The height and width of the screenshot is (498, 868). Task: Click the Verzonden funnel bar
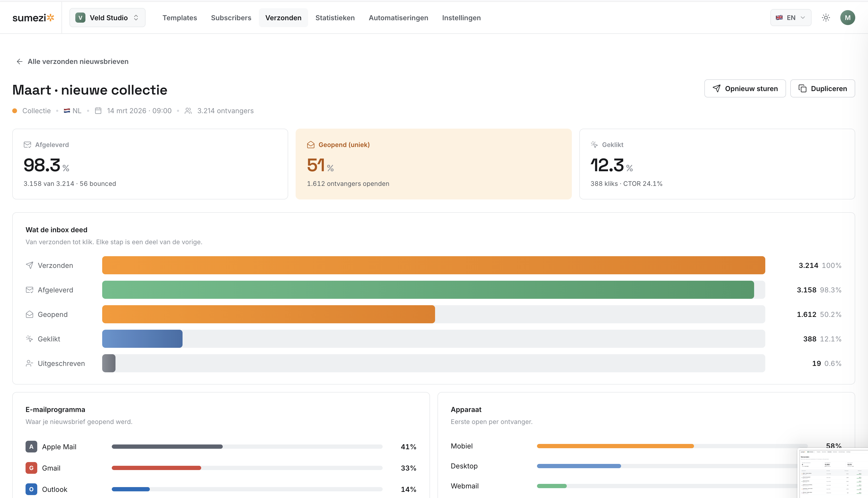click(x=433, y=266)
